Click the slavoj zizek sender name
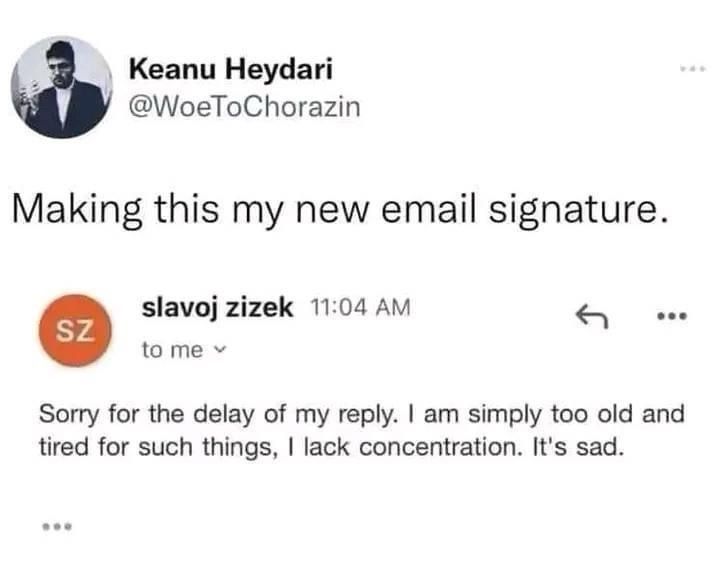Image resolution: width=720 pixels, height=586 pixels. (x=217, y=307)
